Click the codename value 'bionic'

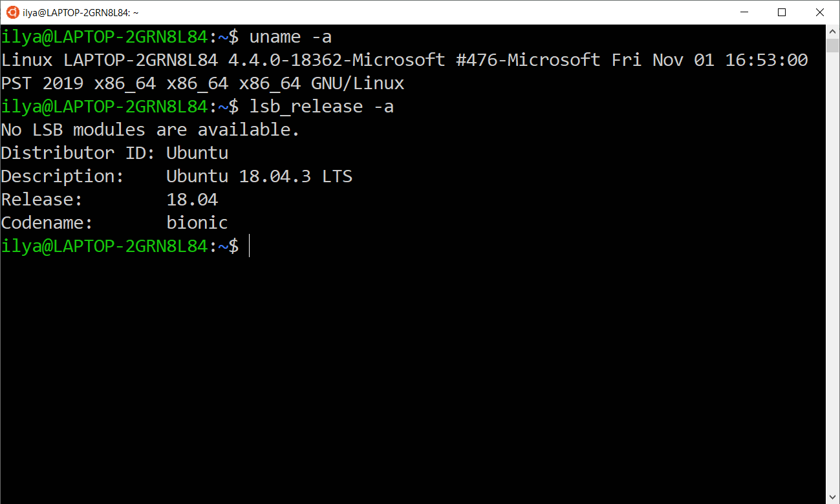[x=197, y=223]
